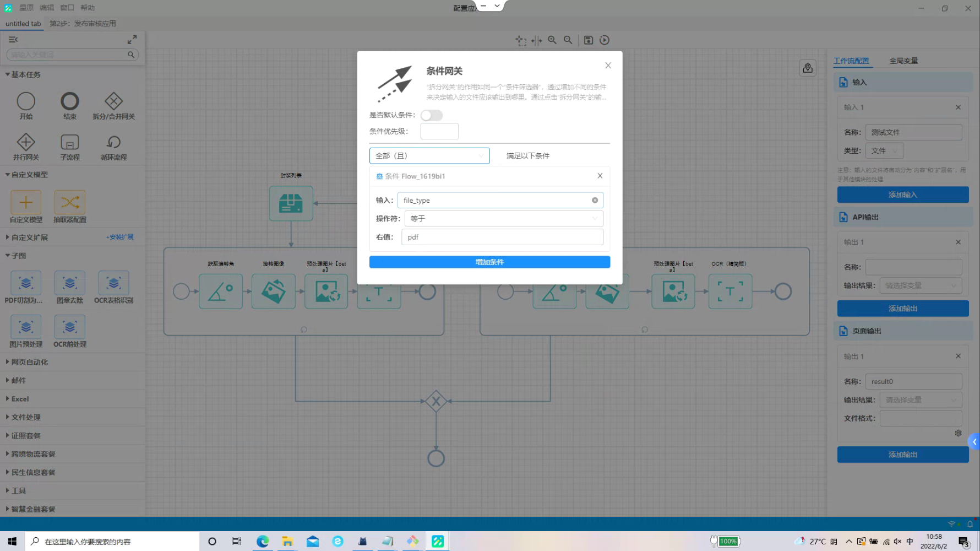Viewport: 980px width, 551px height.
Task: Close the 条件网关 dialog
Action: pos(608,66)
